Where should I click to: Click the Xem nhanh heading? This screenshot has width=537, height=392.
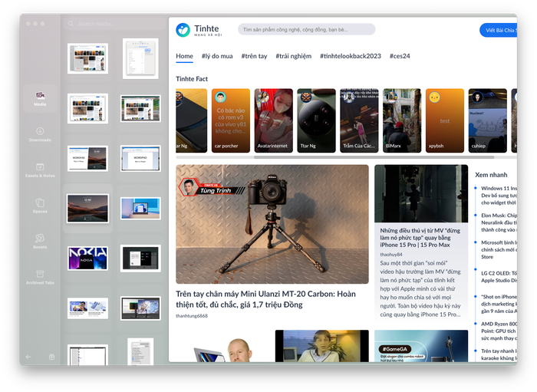tap(491, 175)
